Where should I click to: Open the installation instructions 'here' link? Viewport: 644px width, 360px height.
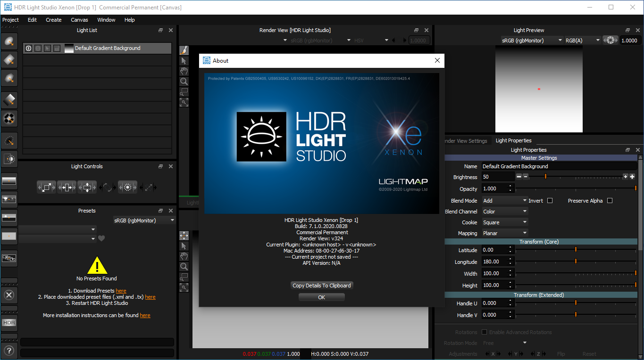[145, 316]
